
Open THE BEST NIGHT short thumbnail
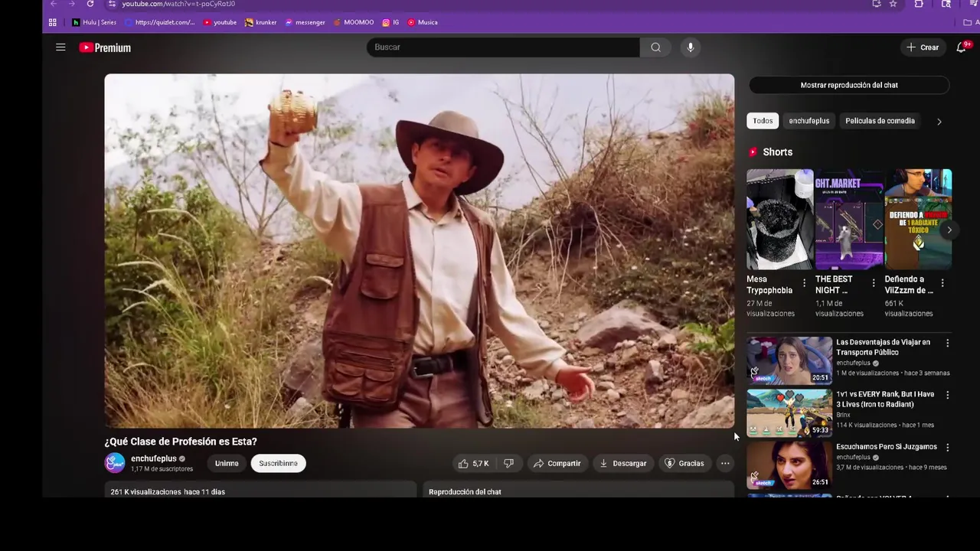click(x=849, y=220)
